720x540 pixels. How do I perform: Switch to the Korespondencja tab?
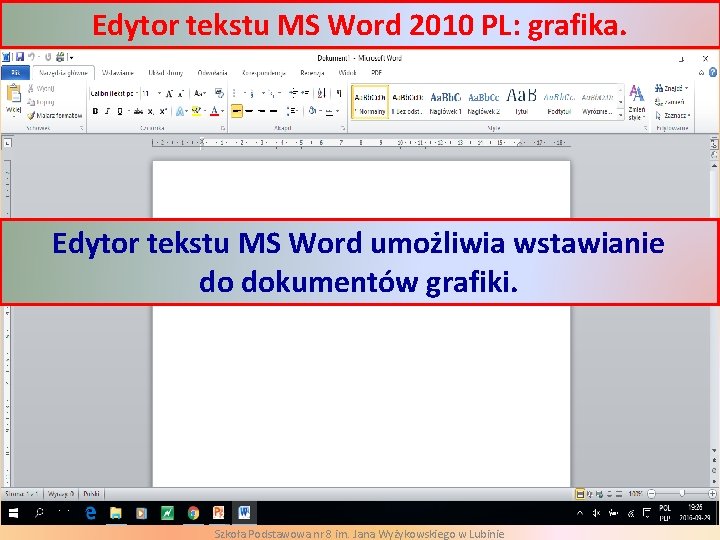point(264,73)
